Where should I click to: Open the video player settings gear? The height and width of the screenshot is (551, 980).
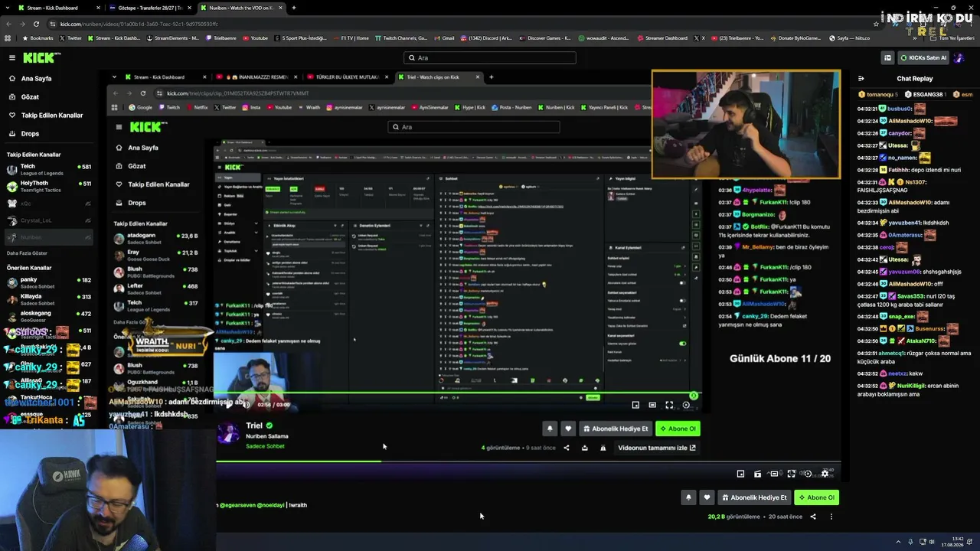pos(825,474)
